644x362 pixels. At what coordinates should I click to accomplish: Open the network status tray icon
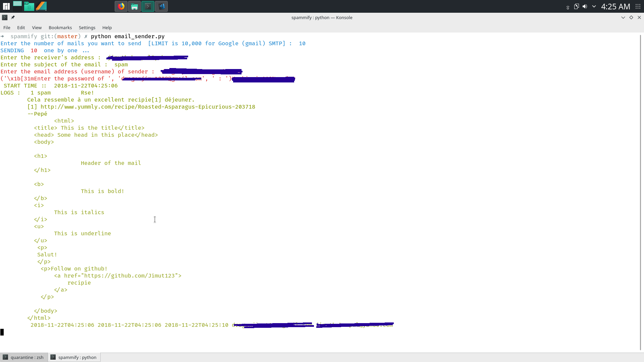[568, 7]
